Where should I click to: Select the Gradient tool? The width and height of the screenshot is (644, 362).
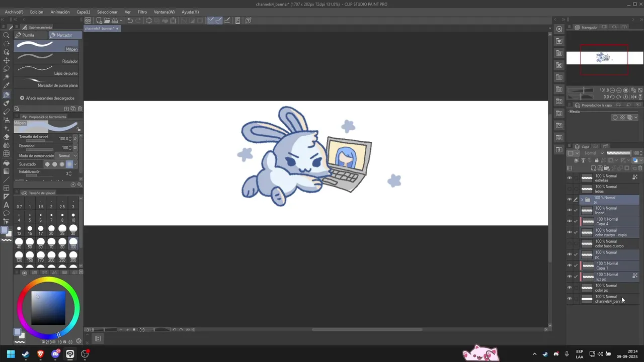point(7,171)
